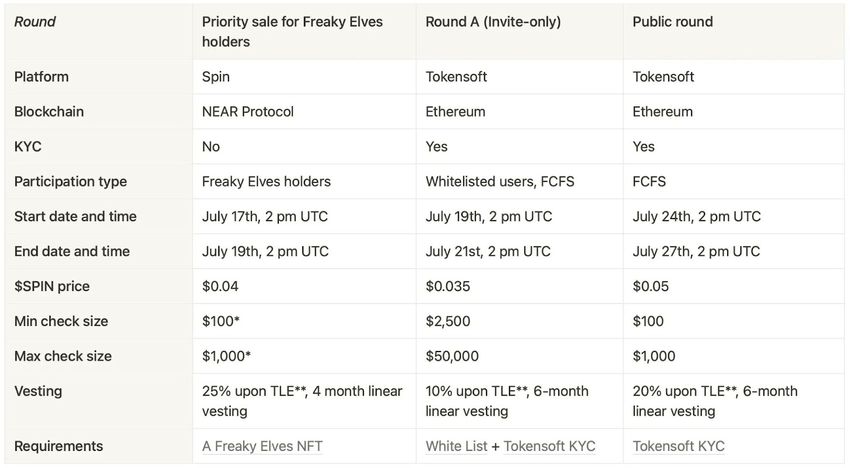
Task: Click the "Requirements" row label
Action: (58, 446)
